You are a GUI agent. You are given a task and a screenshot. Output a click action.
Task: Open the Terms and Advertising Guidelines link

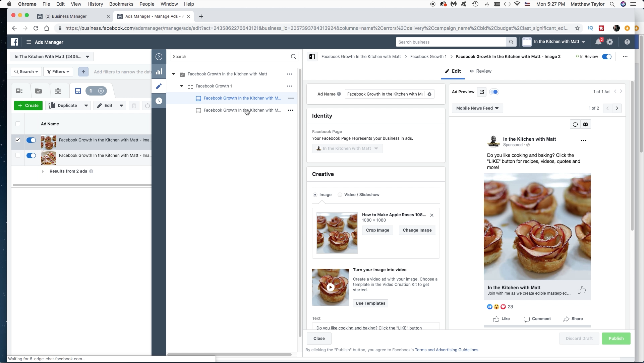coord(447,350)
